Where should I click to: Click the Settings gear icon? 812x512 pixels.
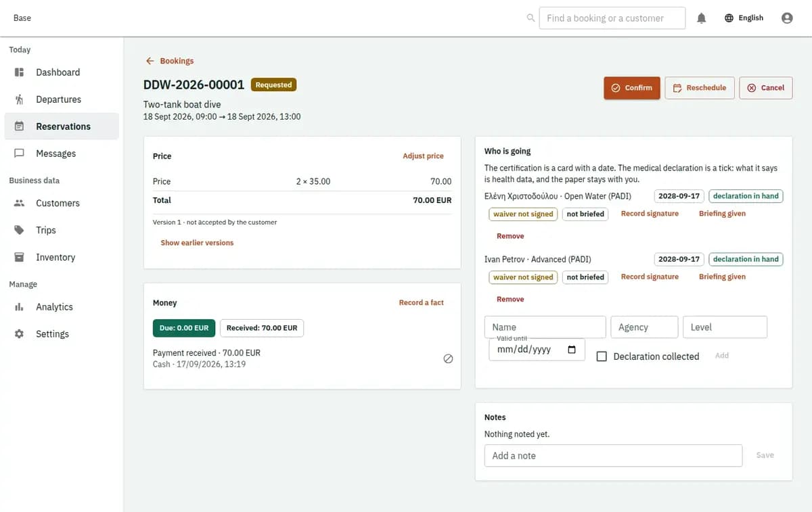(20, 334)
